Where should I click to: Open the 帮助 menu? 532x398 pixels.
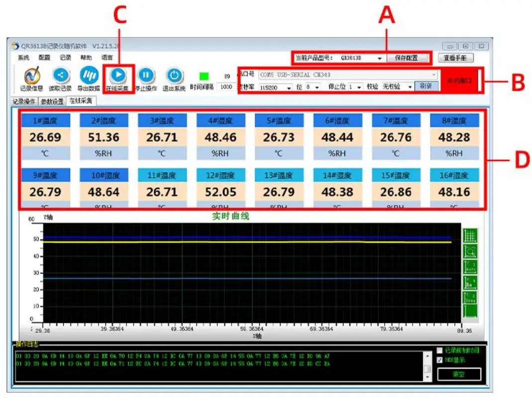point(86,57)
